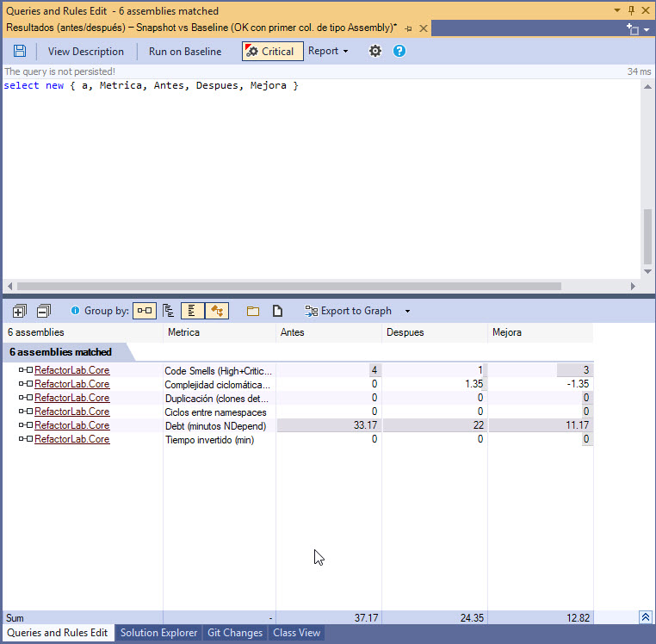Toggle Group by assembly button
Image resolution: width=656 pixels, height=644 pixels.
(145, 311)
